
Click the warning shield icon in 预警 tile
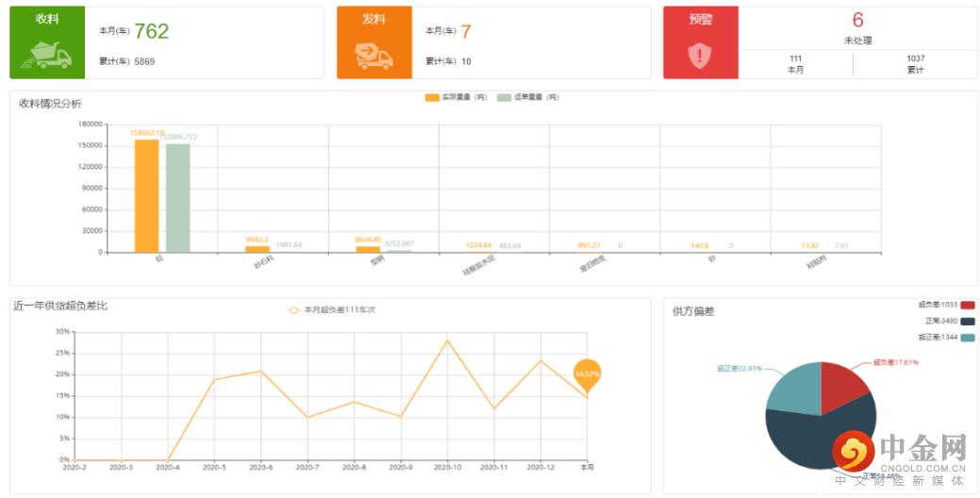[x=700, y=56]
